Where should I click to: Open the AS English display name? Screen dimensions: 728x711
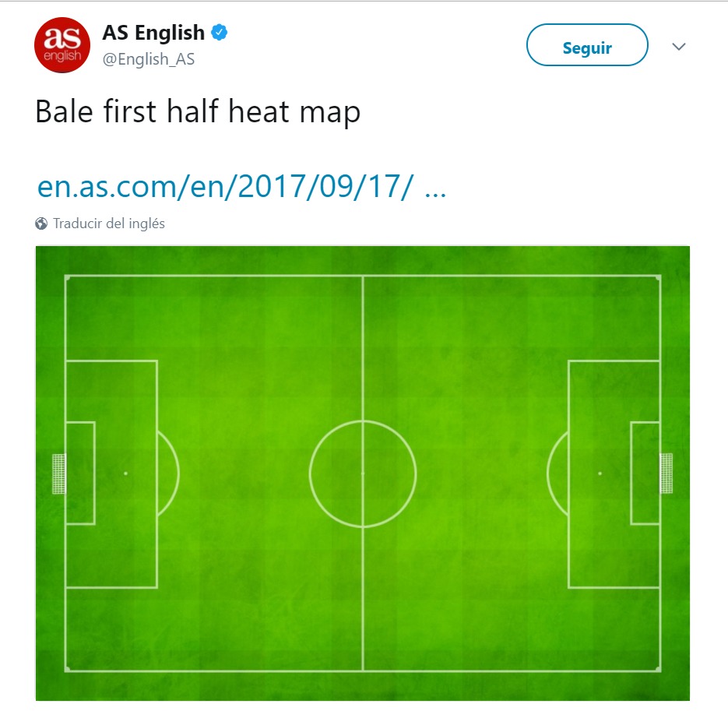(152, 33)
